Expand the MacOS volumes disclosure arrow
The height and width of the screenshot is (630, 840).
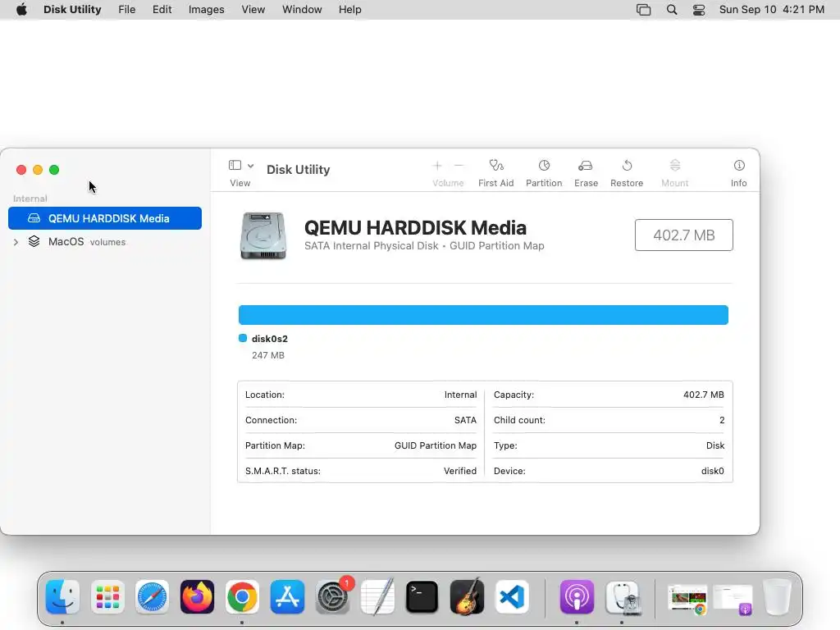(16, 242)
